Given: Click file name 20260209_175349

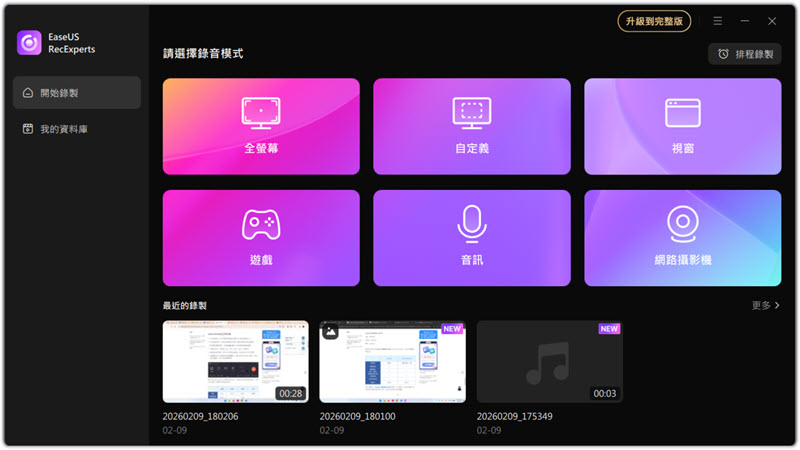Looking at the screenshot, I should coord(515,416).
